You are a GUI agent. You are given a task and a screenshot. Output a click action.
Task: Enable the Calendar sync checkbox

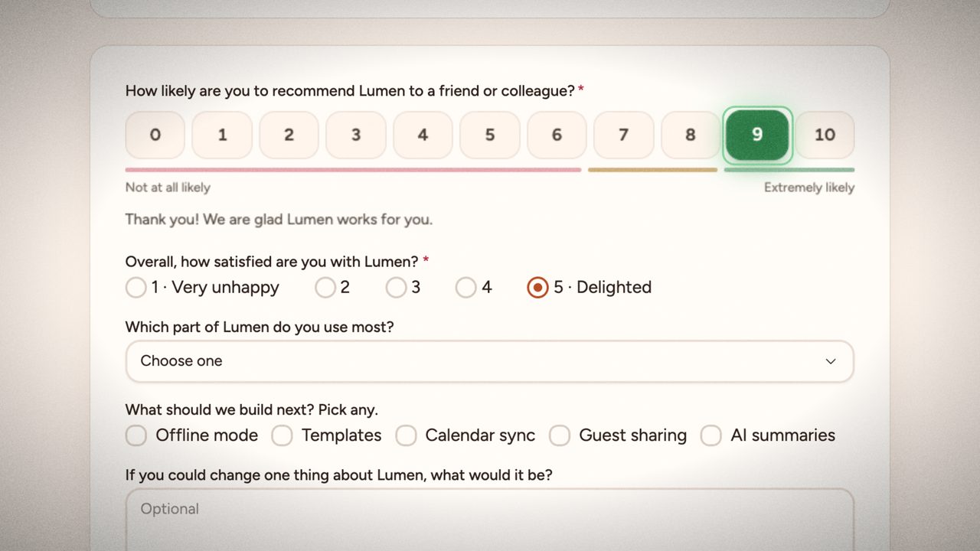pyautogui.click(x=406, y=435)
